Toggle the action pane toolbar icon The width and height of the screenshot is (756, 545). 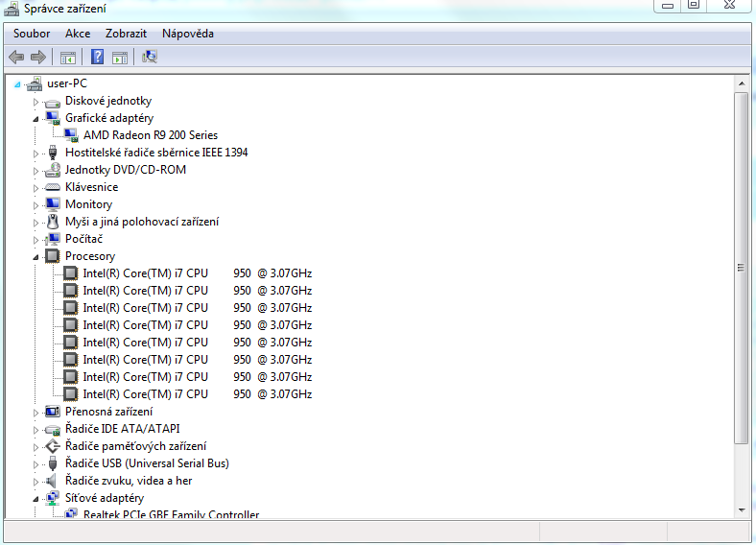120,58
